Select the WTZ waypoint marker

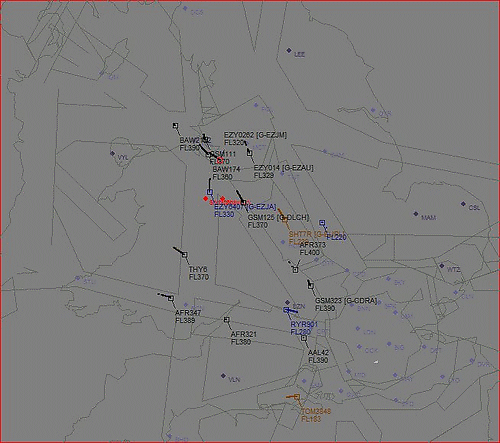pos(442,266)
